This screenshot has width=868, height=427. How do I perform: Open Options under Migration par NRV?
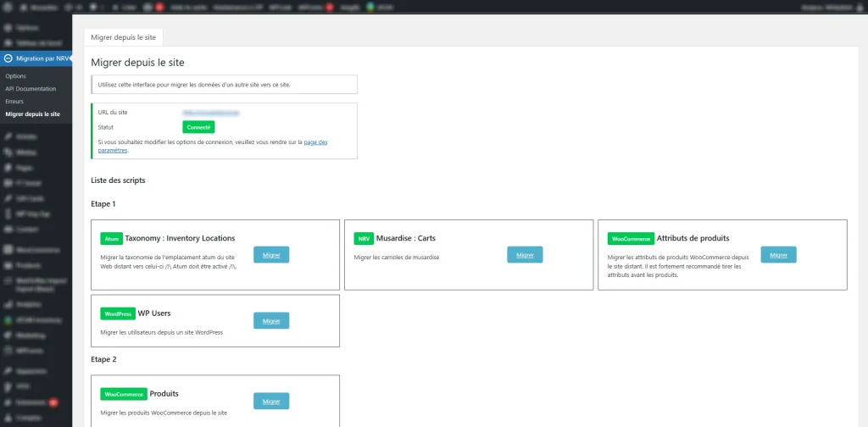click(15, 76)
